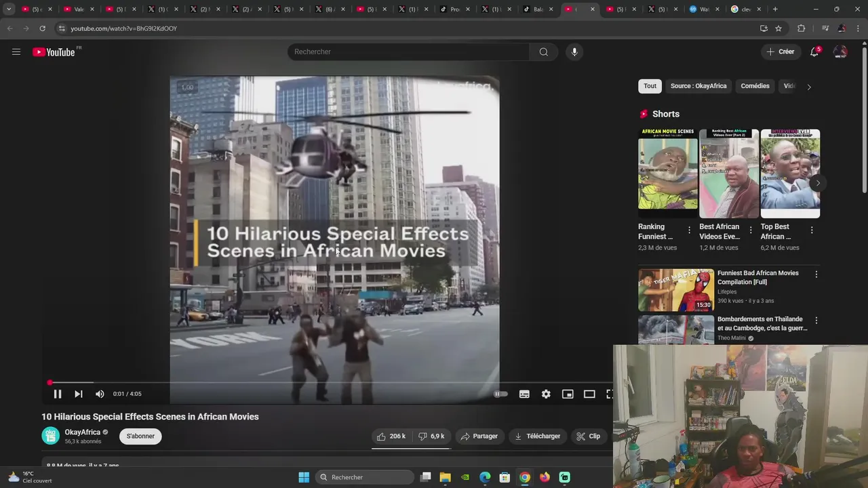868x488 pixels.
Task: Open options for Top Best African short
Action: (811, 230)
